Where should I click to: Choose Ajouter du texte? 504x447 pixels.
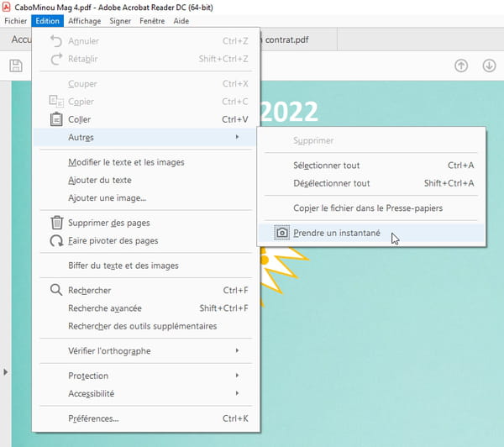145,180
